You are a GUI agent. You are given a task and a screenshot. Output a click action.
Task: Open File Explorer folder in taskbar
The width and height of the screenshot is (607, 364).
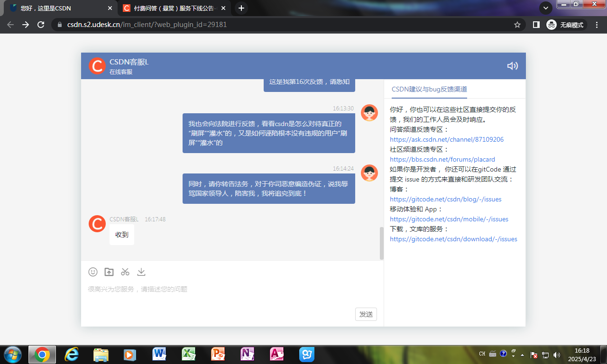click(x=101, y=355)
